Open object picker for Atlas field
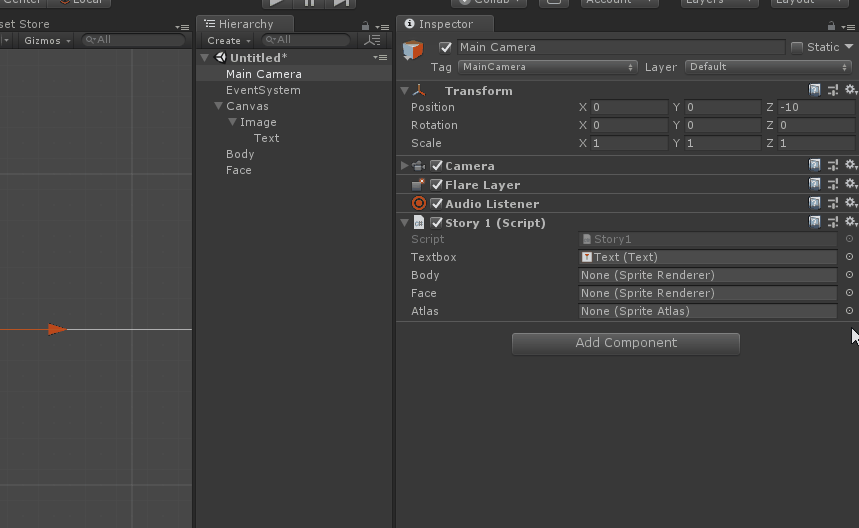Screen dimensions: 859x528 click(x=849, y=311)
